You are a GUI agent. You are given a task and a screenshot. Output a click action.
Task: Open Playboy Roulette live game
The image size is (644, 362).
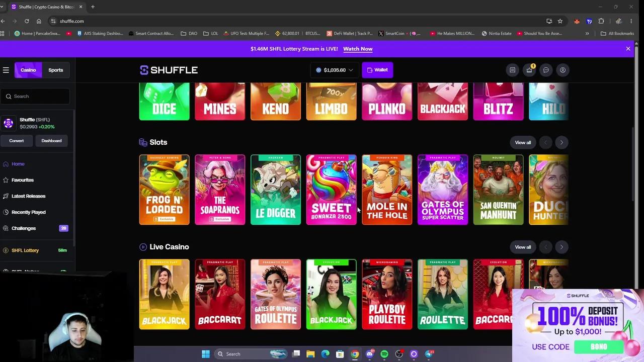coord(387,294)
